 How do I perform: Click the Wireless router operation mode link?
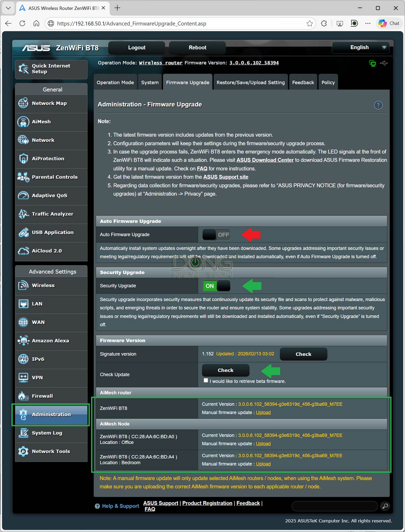pos(161,63)
